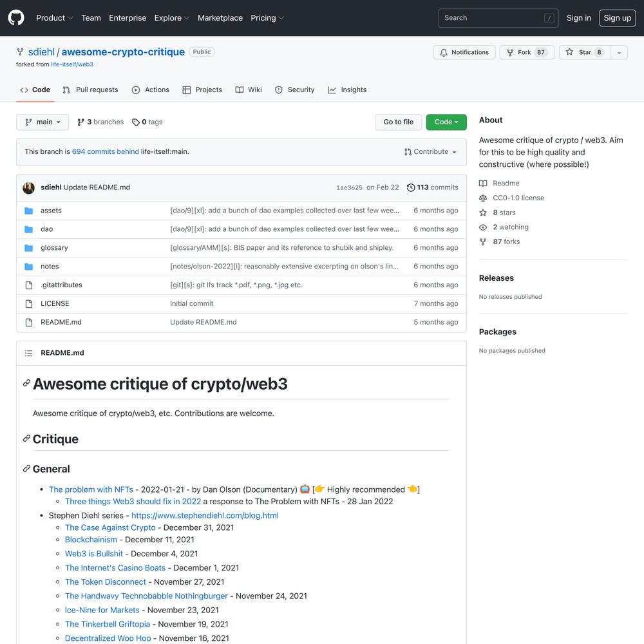
Task: View the 8 stars link
Action: pos(497,213)
